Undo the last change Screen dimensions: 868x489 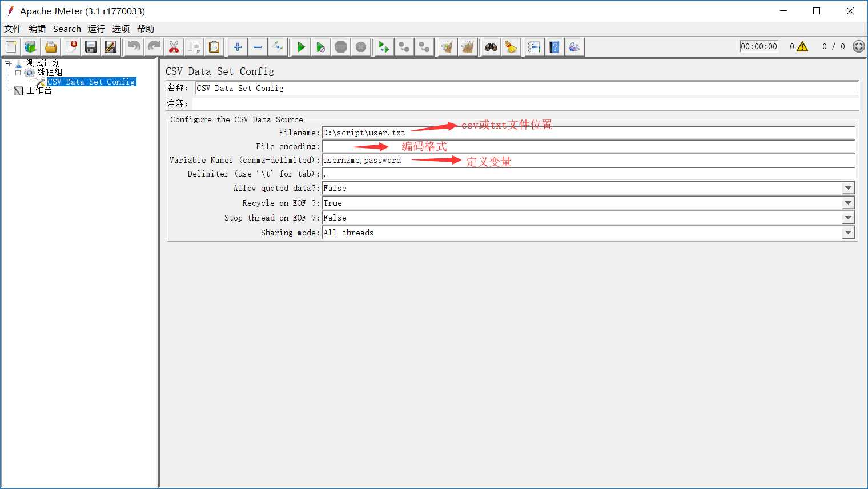134,47
